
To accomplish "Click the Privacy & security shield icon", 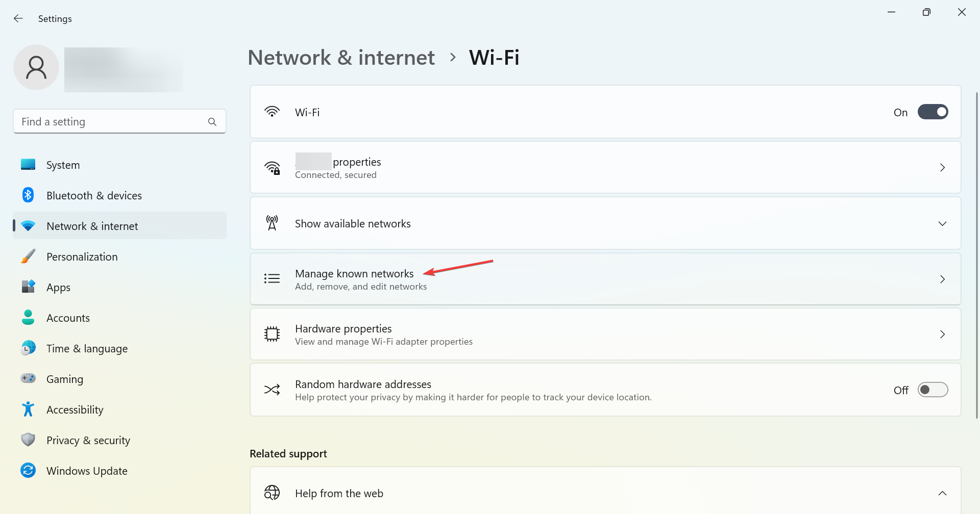I will pos(28,440).
